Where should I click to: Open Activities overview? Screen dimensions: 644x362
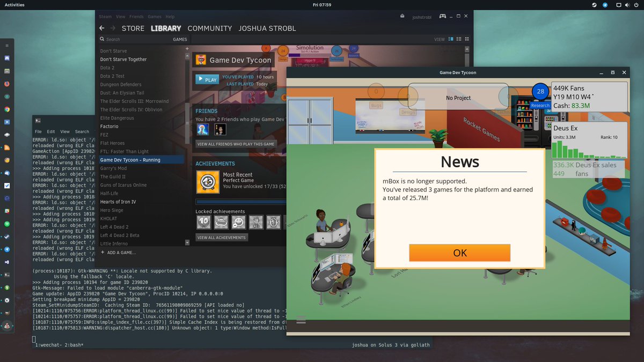[14, 4]
